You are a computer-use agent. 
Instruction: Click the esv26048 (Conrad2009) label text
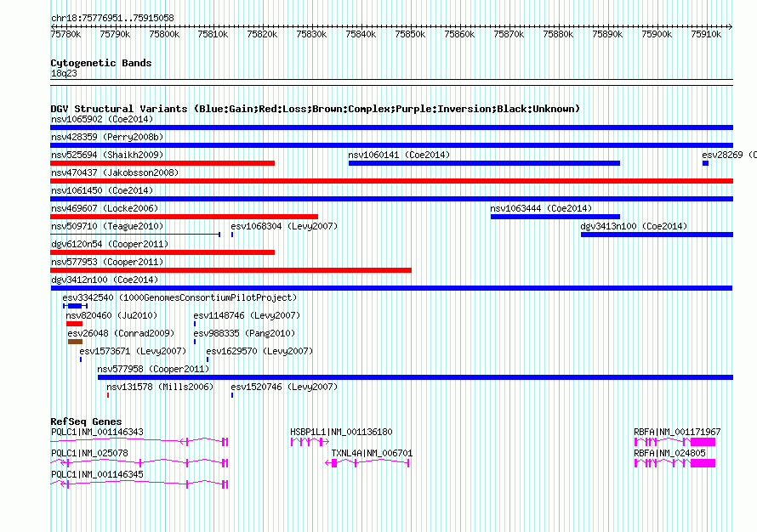[121, 333]
